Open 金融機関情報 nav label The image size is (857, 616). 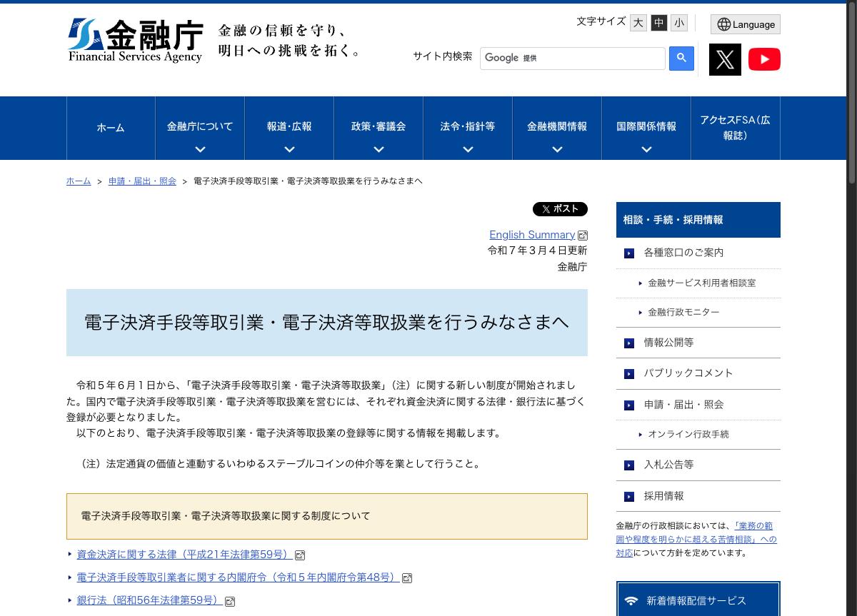click(557, 126)
